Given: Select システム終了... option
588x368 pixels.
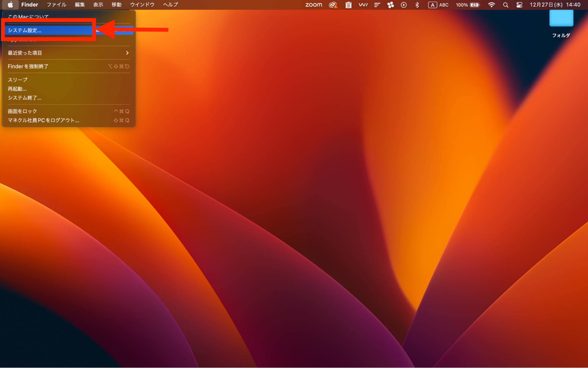Looking at the screenshot, I should pos(24,98).
